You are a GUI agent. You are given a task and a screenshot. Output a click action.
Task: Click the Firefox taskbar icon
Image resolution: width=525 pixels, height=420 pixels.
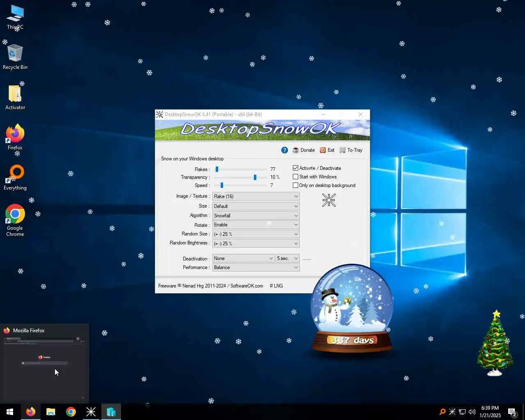click(x=31, y=412)
